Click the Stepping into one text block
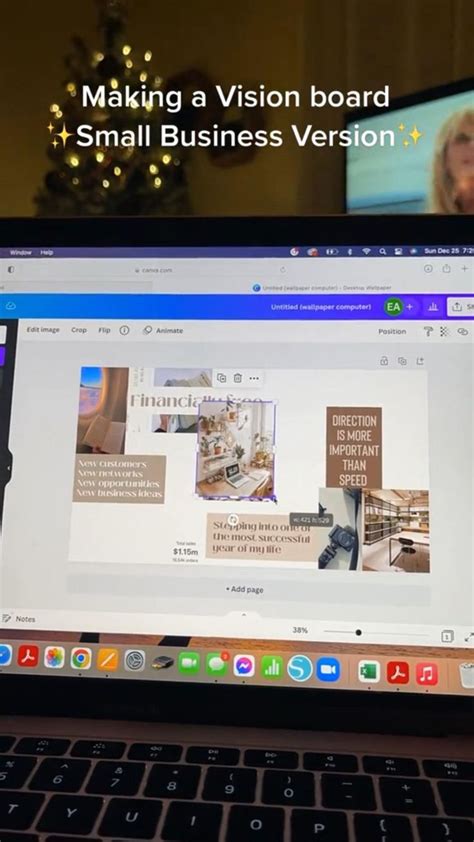 point(262,538)
